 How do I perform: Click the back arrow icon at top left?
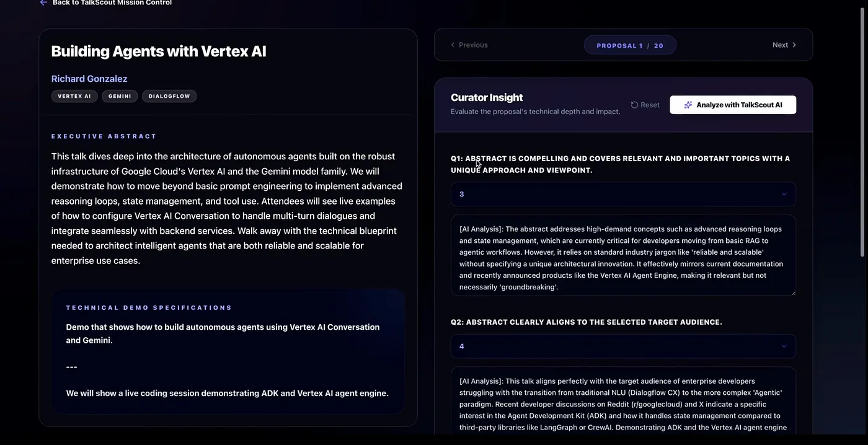[x=43, y=2]
